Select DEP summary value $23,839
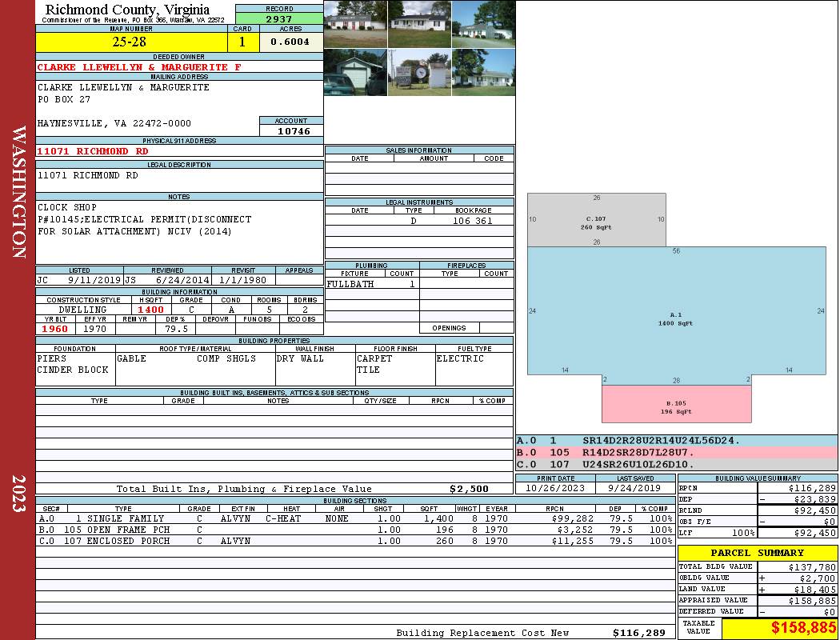This screenshot has height=640, width=840. 815,499
